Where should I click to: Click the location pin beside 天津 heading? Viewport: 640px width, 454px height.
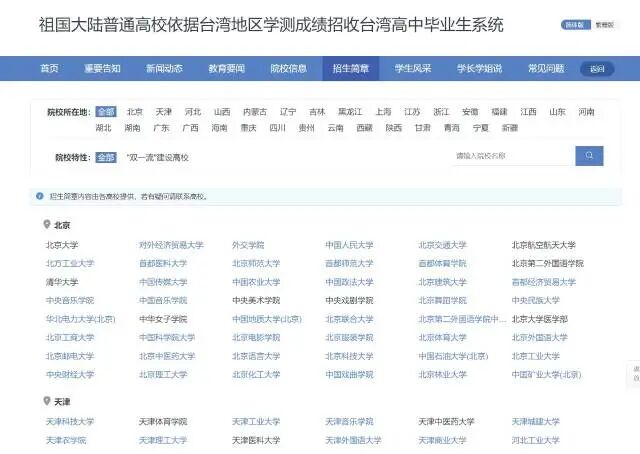click(47, 401)
